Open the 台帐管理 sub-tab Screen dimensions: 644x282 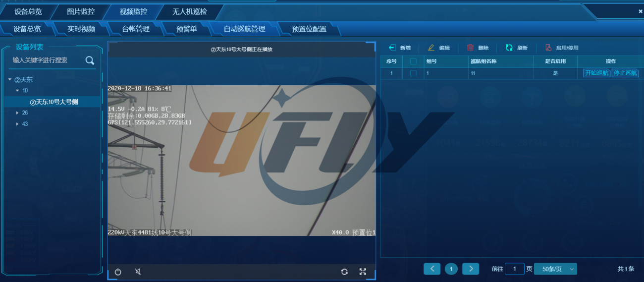136,29
